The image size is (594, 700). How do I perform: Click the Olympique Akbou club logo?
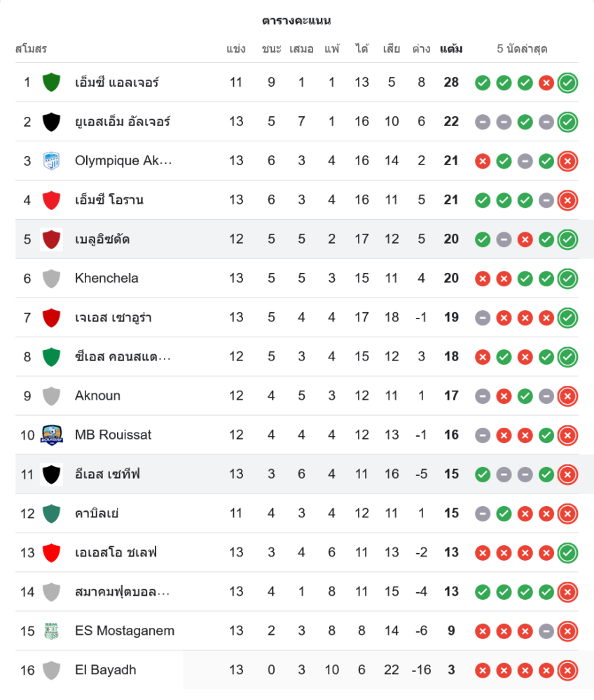[51, 161]
